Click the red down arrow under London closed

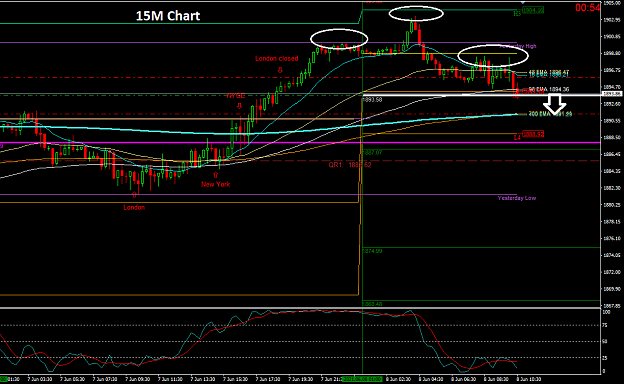tap(280, 70)
